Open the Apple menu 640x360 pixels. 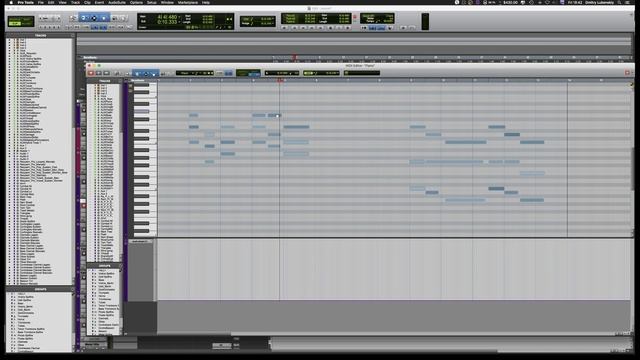pyautogui.click(x=11, y=2)
